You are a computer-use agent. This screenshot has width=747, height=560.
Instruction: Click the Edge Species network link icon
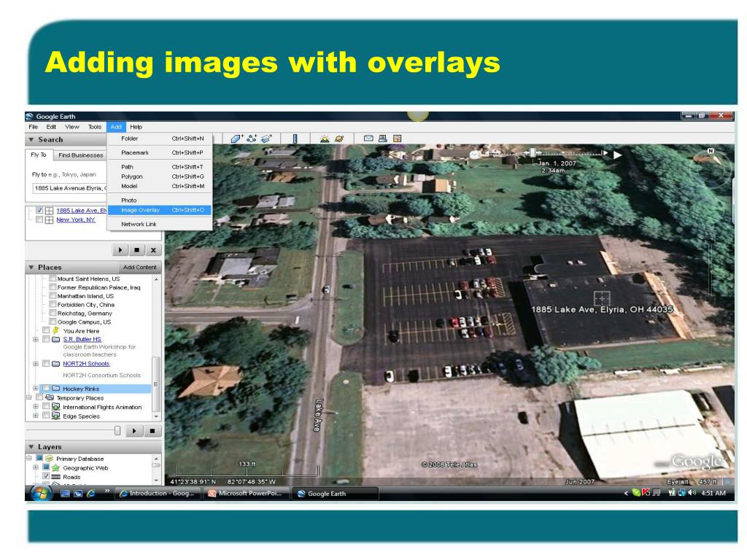point(55,416)
